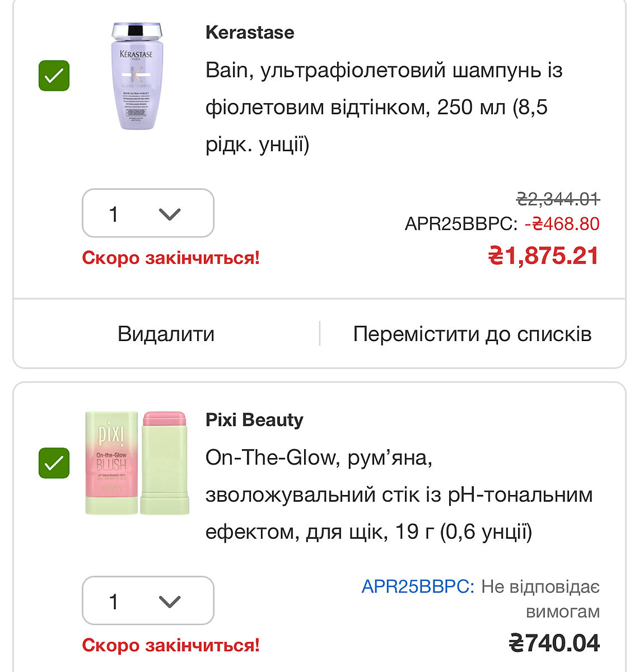The image size is (639, 672).
Task: Open the Kerastase shampoo bottle thumbnail
Action: 137,76
